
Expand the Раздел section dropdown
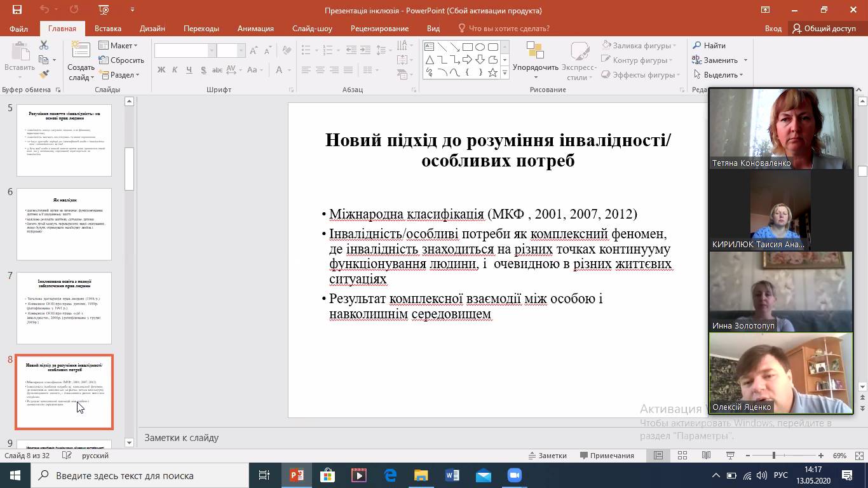(x=122, y=75)
